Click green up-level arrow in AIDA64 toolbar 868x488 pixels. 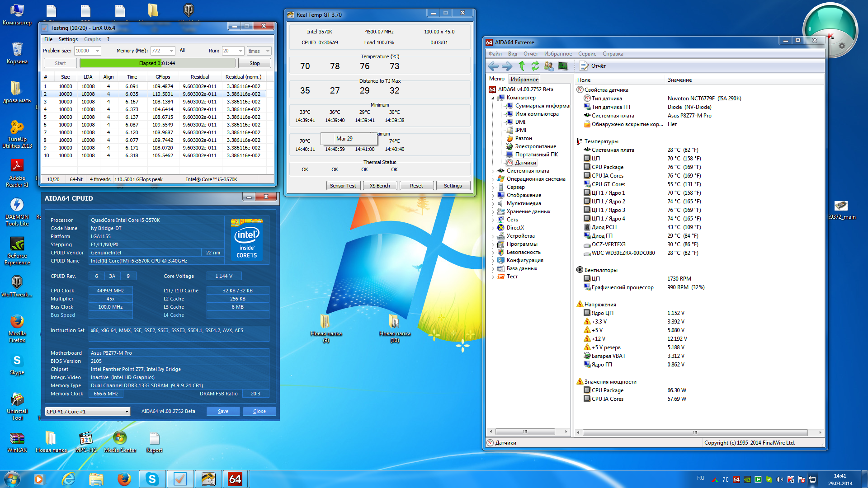[x=521, y=66]
